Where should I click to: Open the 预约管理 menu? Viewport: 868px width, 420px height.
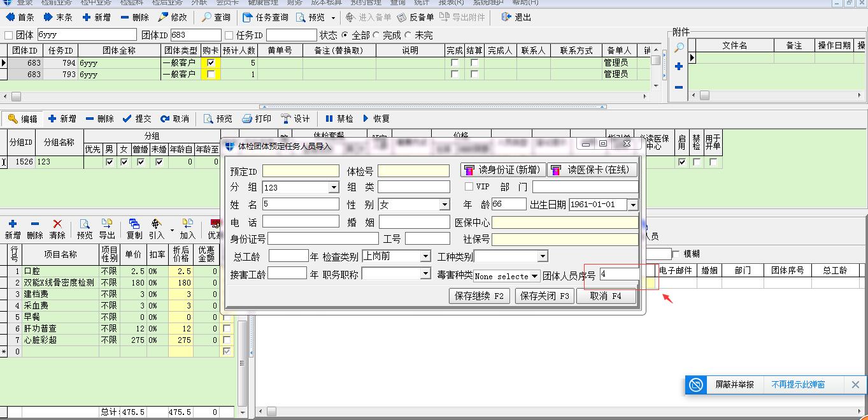tap(366, 3)
